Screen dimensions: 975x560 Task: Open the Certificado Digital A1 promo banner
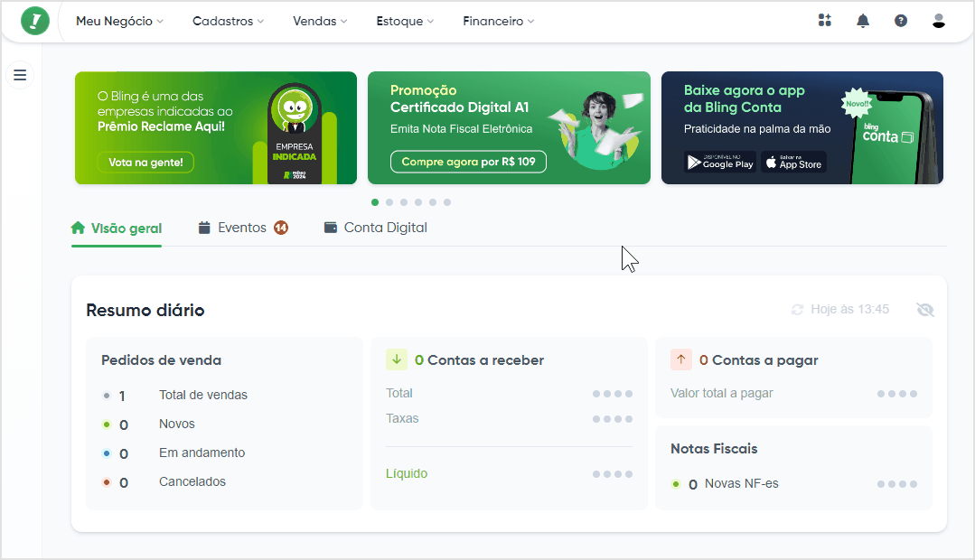(509, 127)
